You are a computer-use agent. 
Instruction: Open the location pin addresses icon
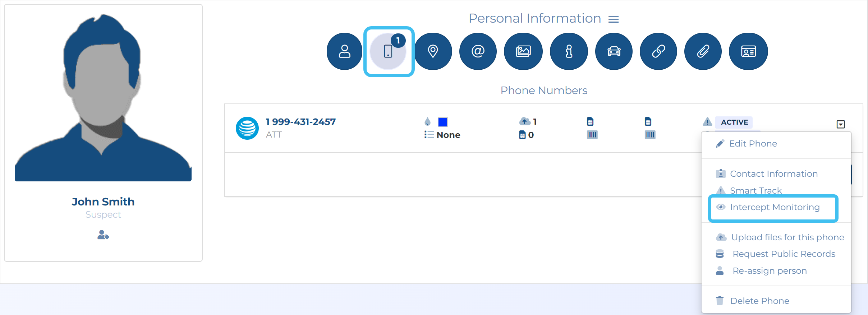433,51
